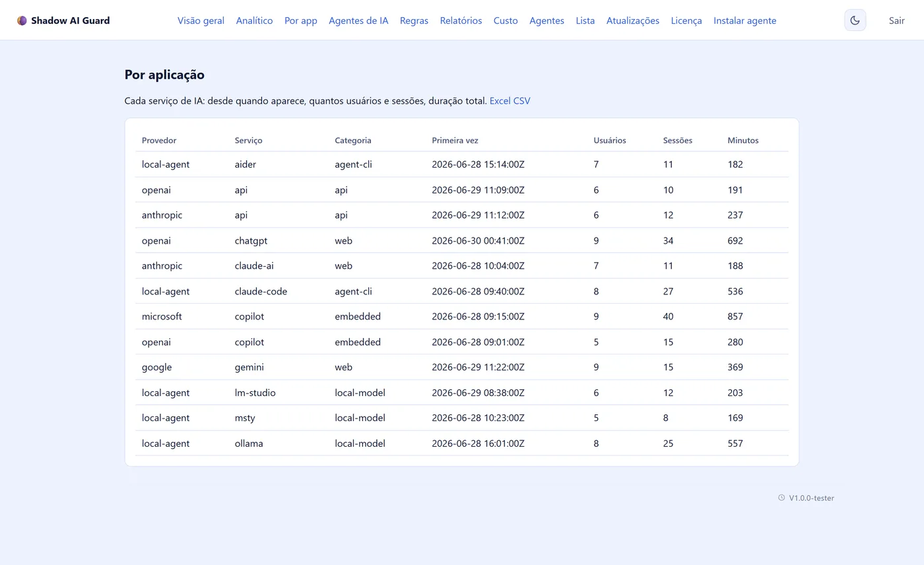Click the google provider cell
The image size is (924, 565).
pyautogui.click(x=156, y=367)
